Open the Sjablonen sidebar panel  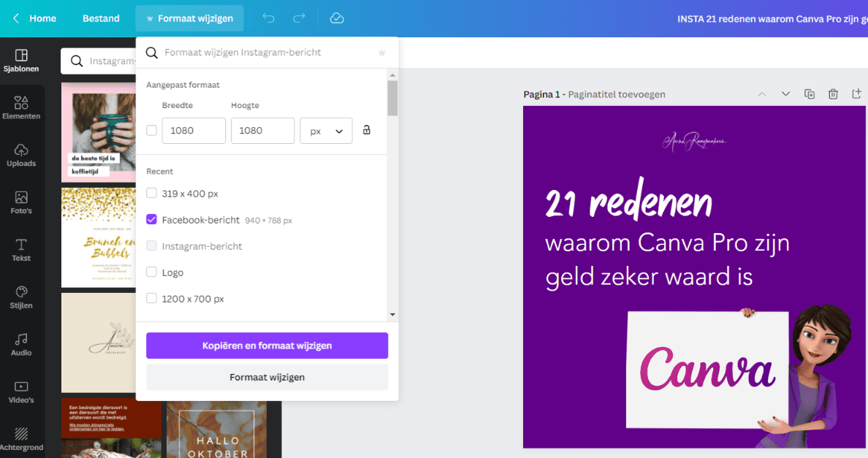click(x=21, y=61)
